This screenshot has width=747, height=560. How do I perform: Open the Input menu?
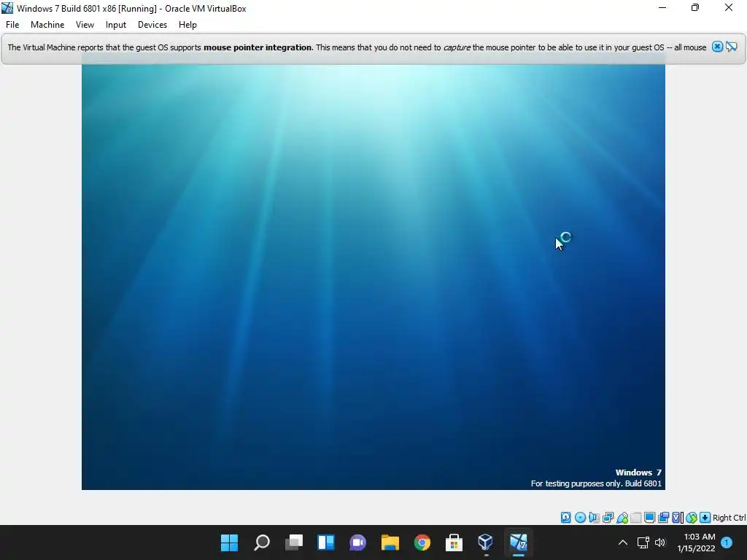coord(116,25)
